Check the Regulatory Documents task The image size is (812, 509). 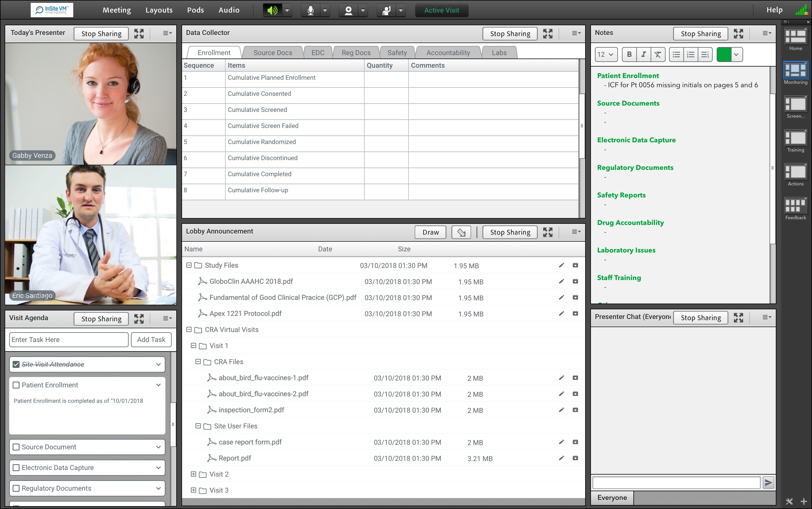[x=16, y=488]
